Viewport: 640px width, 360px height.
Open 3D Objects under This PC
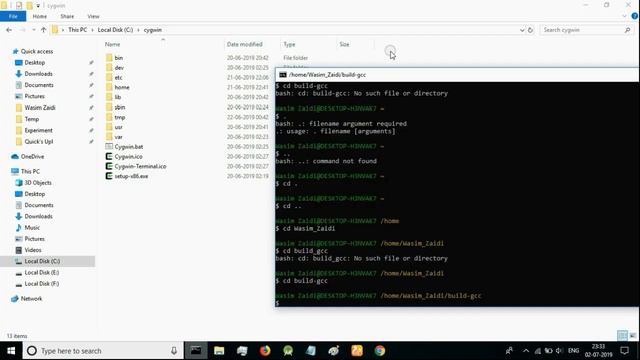[x=38, y=182]
